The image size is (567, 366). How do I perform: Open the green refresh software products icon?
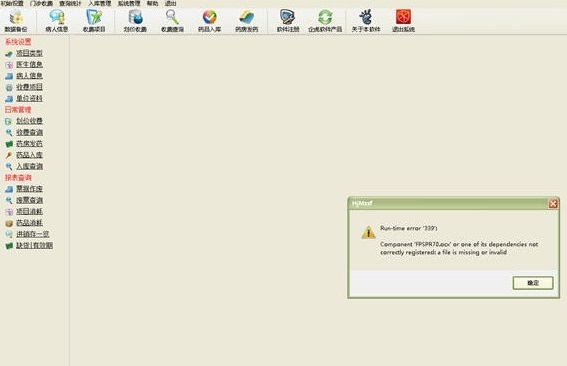click(325, 21)
